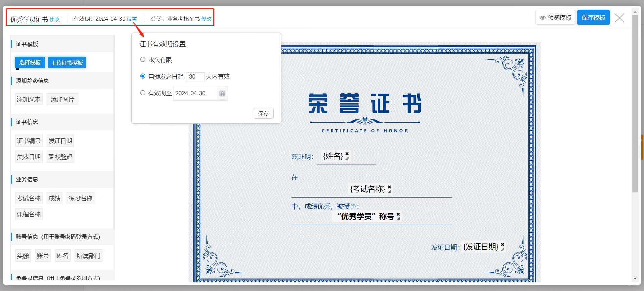This screenshot has width=644, height=291.
Task: Open the 有效期 设置 popup link
Action: (132, 19)
